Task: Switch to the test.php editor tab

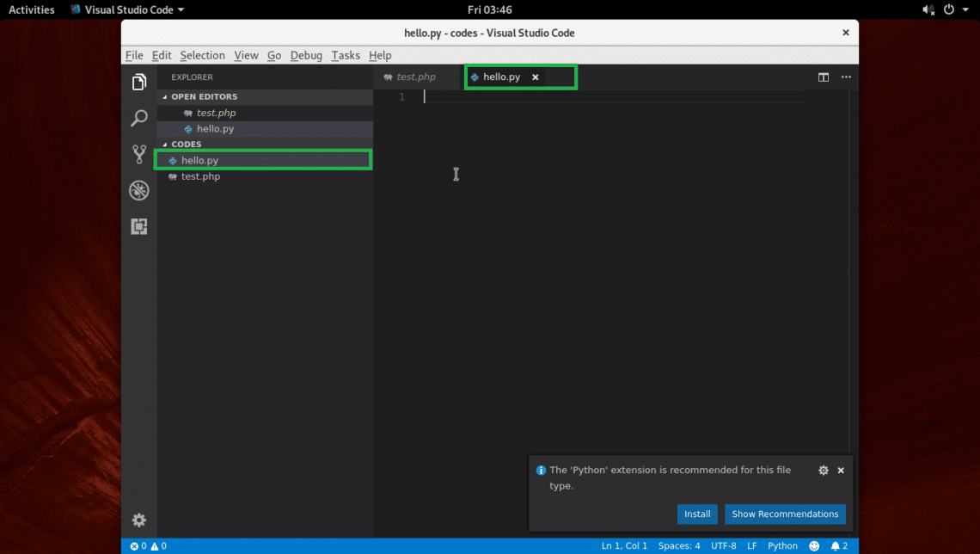Action: pyautogui.click(x=415, y=77)
